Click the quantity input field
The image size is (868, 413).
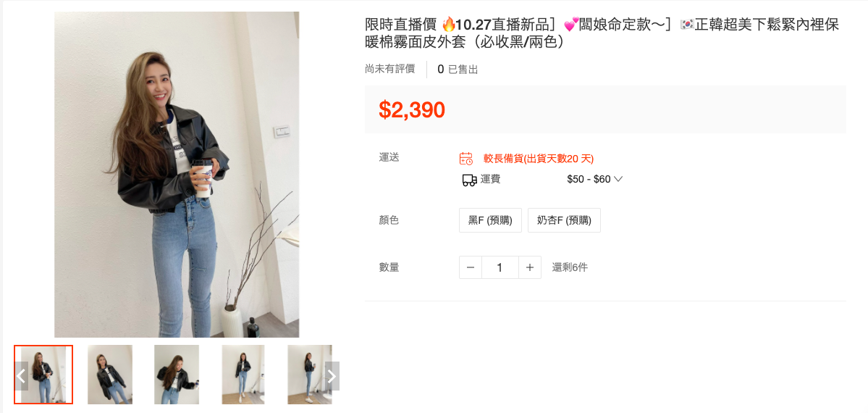500,268
